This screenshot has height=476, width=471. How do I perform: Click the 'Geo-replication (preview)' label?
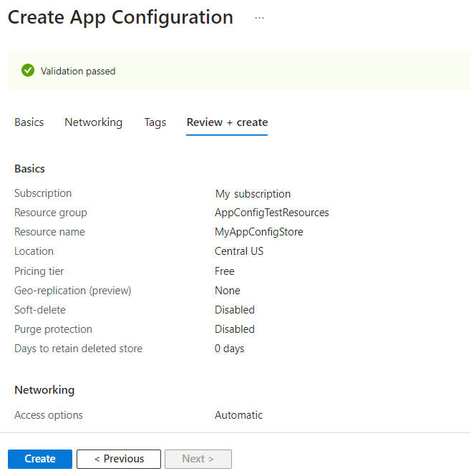coord(73,291)
